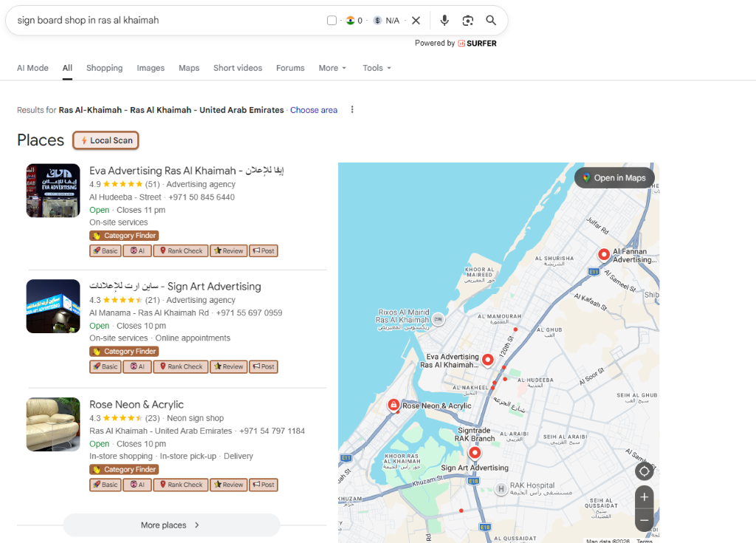Toggle the Surfer checkbox in search bar
756x543 pixels.
pyautogui.click(x=331, y=20)
